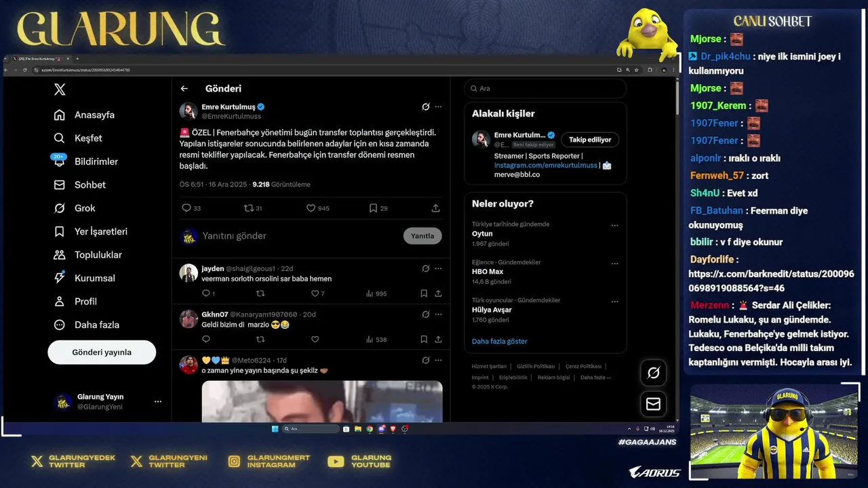The image size is (868, 488).
Task: Open Sohbet messages
Action: pos(80,184)
